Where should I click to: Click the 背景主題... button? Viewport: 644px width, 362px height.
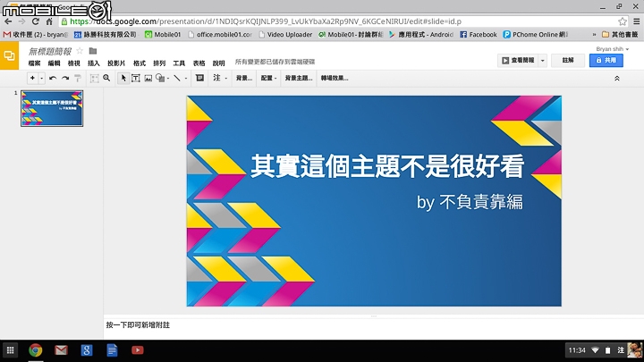coord(299,78)
